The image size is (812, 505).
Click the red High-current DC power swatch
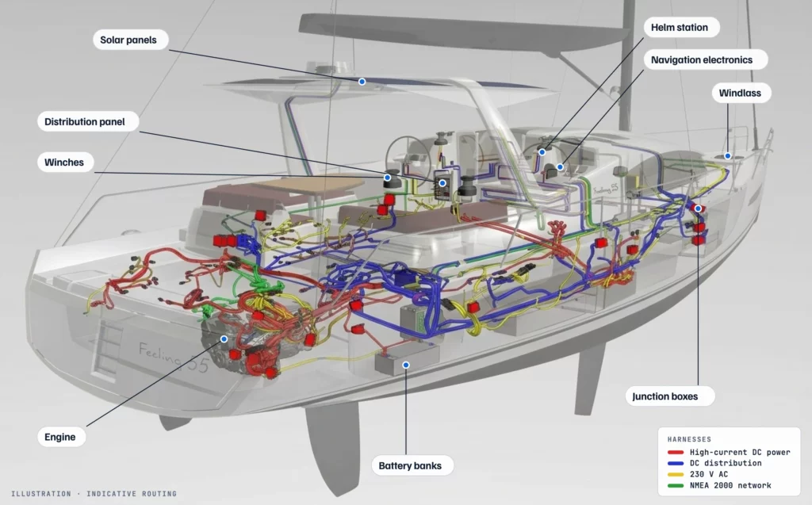pyautogui.click(x=676, y=452)
